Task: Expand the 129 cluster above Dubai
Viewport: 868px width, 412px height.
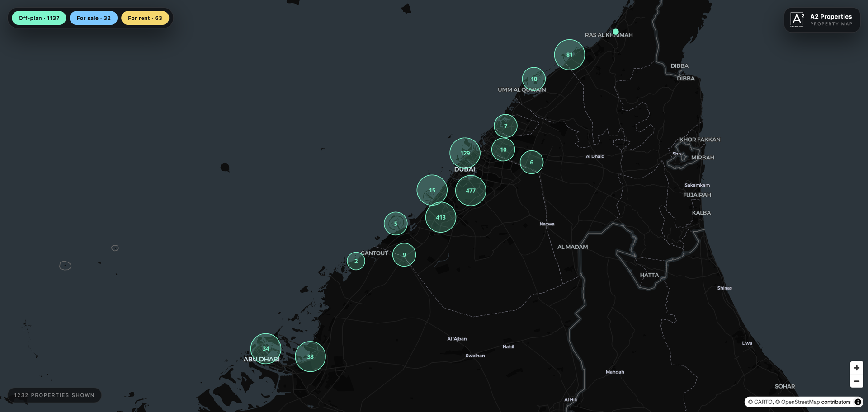Action: tap(465, 153)
